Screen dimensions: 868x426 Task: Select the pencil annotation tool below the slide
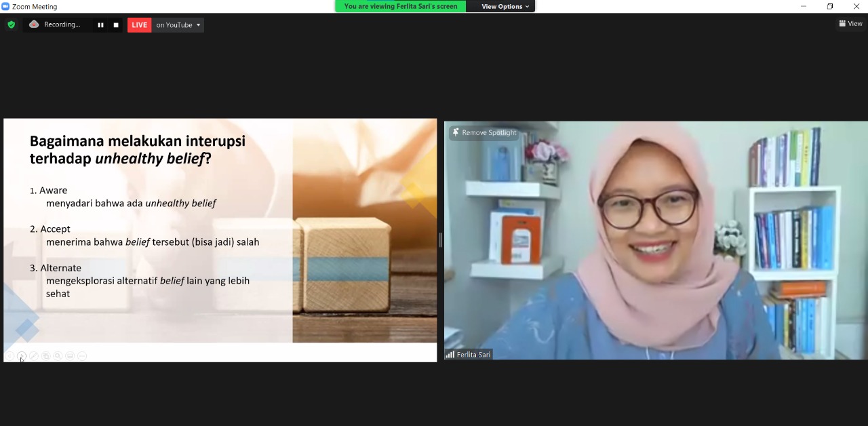click(x=33, y=355)
